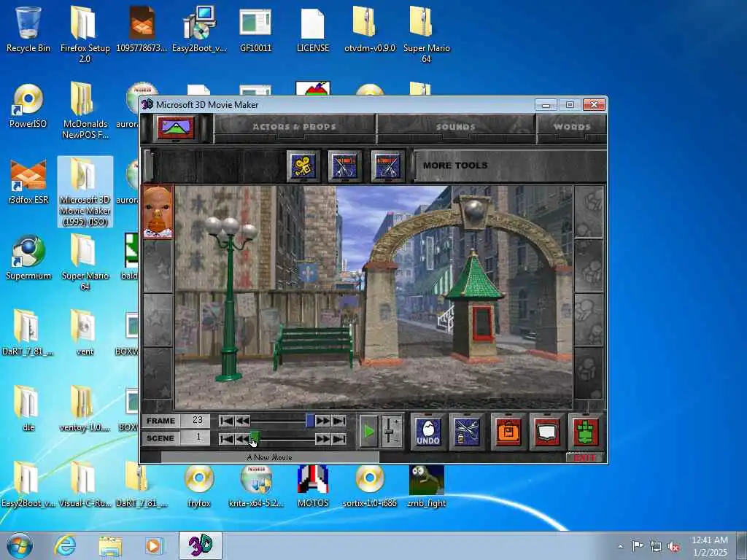The height and width of the screenshot is (560, 747).
Task: Select the camera angle tool
Action: point(303,166)
